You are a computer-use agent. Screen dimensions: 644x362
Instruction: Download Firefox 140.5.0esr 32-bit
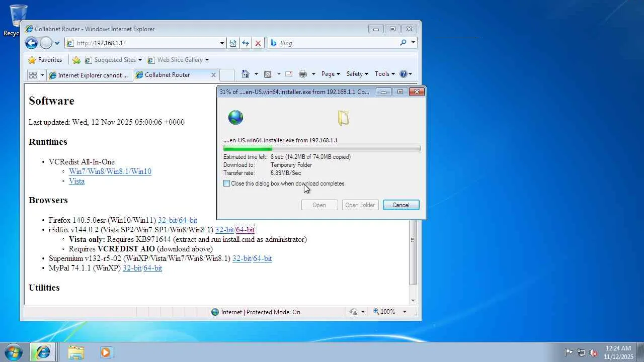pyautogui.click(x=168, y=220)
